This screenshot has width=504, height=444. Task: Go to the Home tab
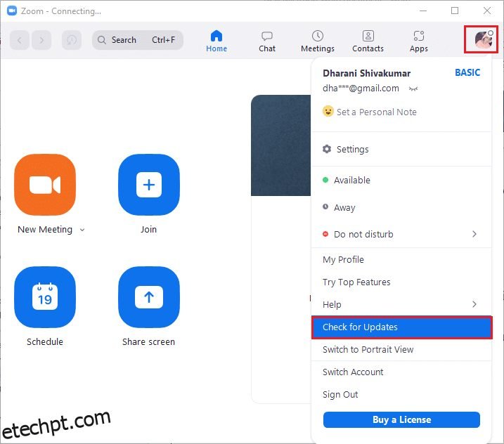coord(217,41)
